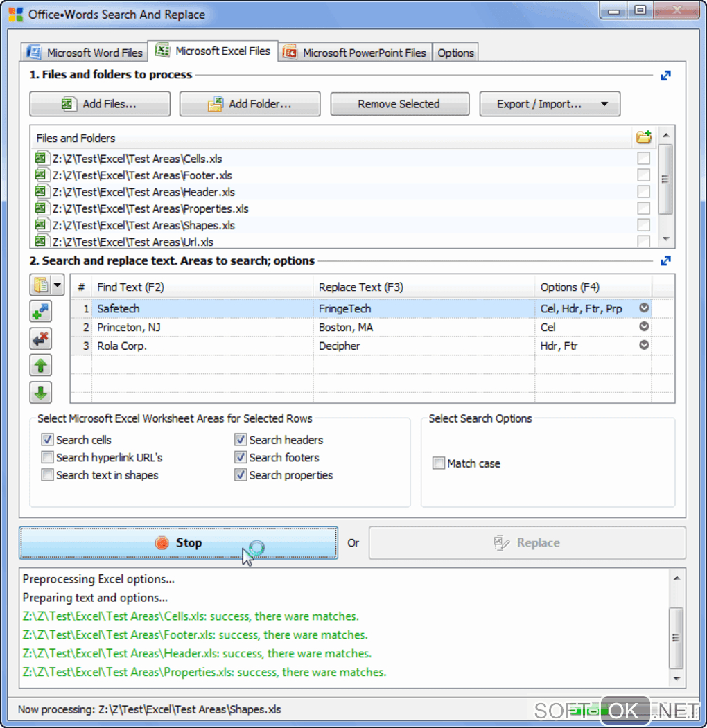
Task: Move selected row up with green arrow
Action: (41, 366)
